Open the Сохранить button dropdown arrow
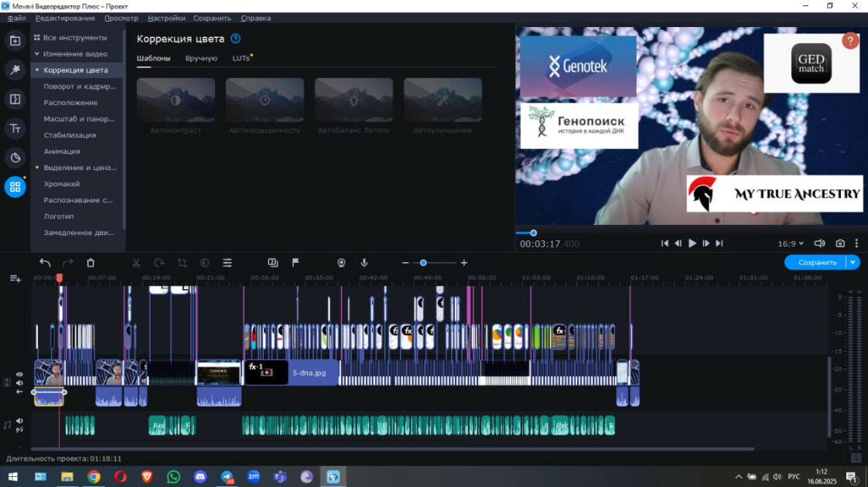This screenshot has width=868, height=487. (x=853, y=262)
